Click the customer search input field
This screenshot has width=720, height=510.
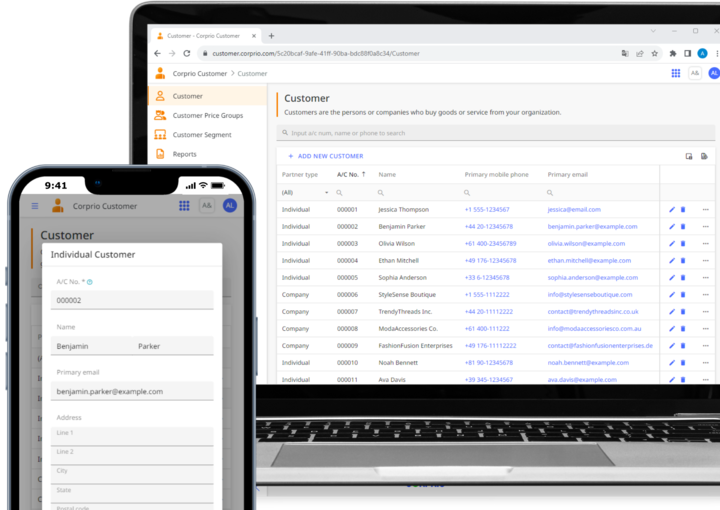click(495, 133)
